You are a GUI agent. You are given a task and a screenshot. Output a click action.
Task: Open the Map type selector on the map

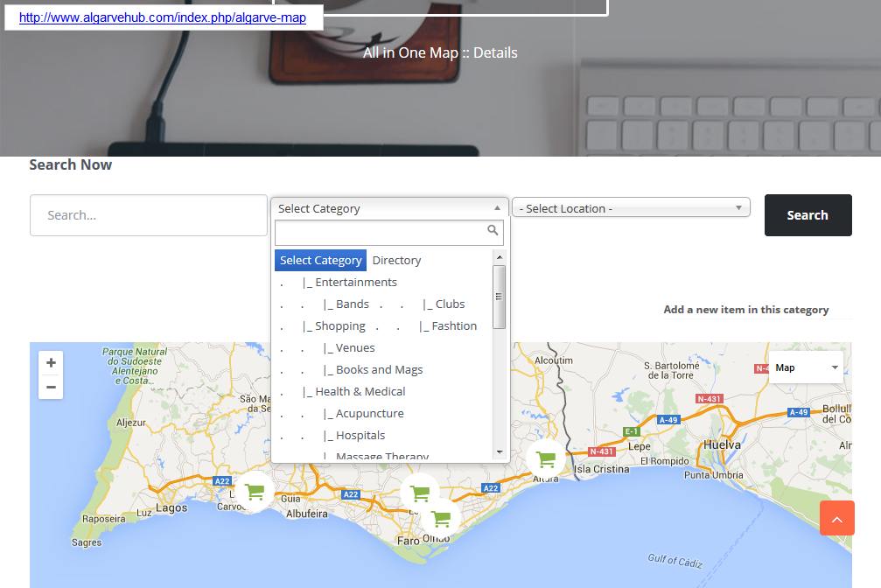click(804, 367)
